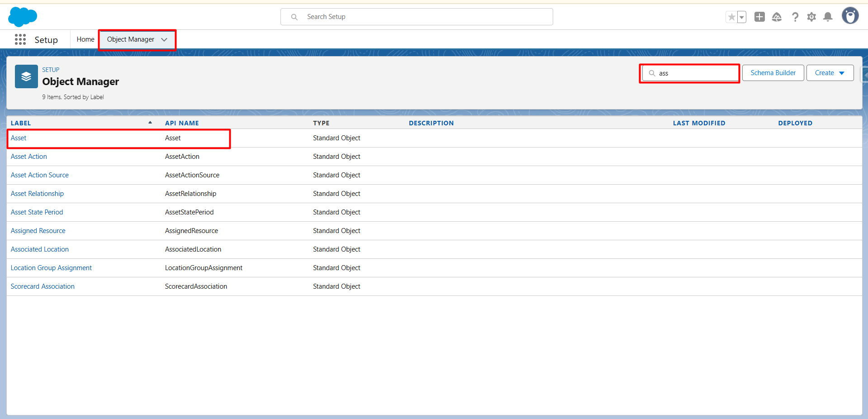
Task: Open the Asset Relationship object
Action: [37, 194]
